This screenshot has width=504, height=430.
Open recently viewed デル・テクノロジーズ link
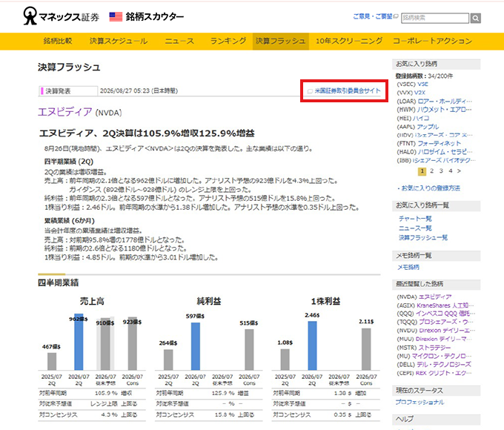click(x=444, y=365)
